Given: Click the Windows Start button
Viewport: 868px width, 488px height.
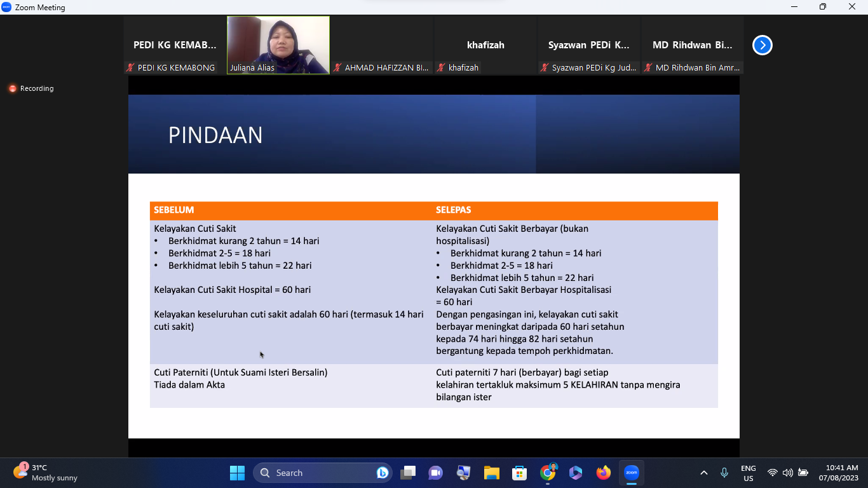Looking at the screenshot, I should click(237, 473).
